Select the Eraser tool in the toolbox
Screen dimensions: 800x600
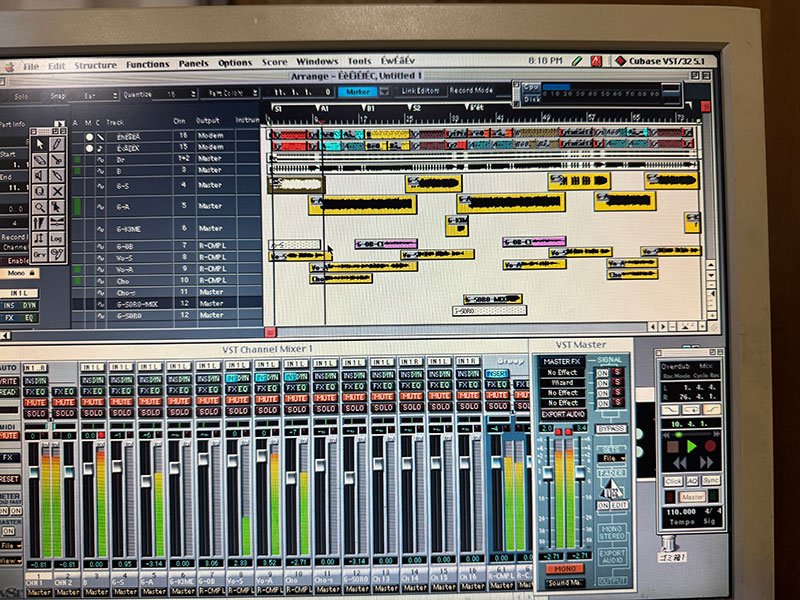click(40, 161)
